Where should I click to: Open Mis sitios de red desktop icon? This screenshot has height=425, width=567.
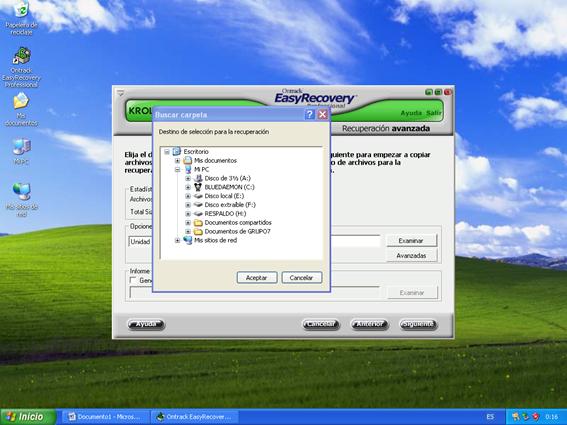pyautogui.click(x=22, y=200)
